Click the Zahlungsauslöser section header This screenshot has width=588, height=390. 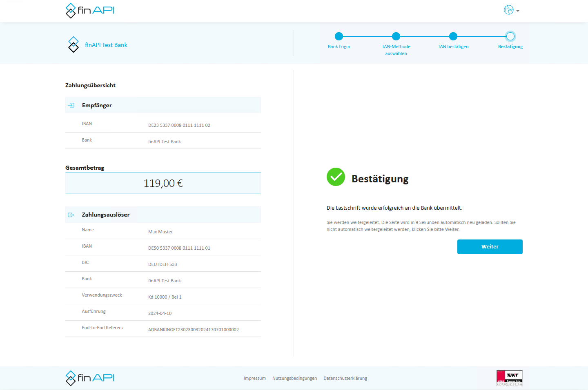[163, 215]
